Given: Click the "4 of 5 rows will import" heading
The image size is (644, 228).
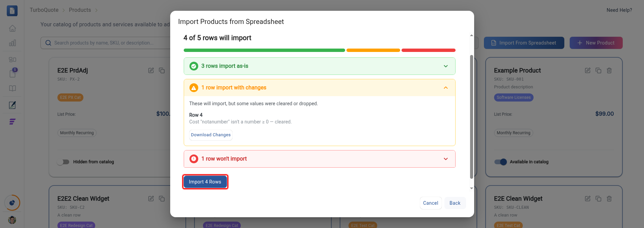Looking at the screenshot, I should tap(217, 38).
